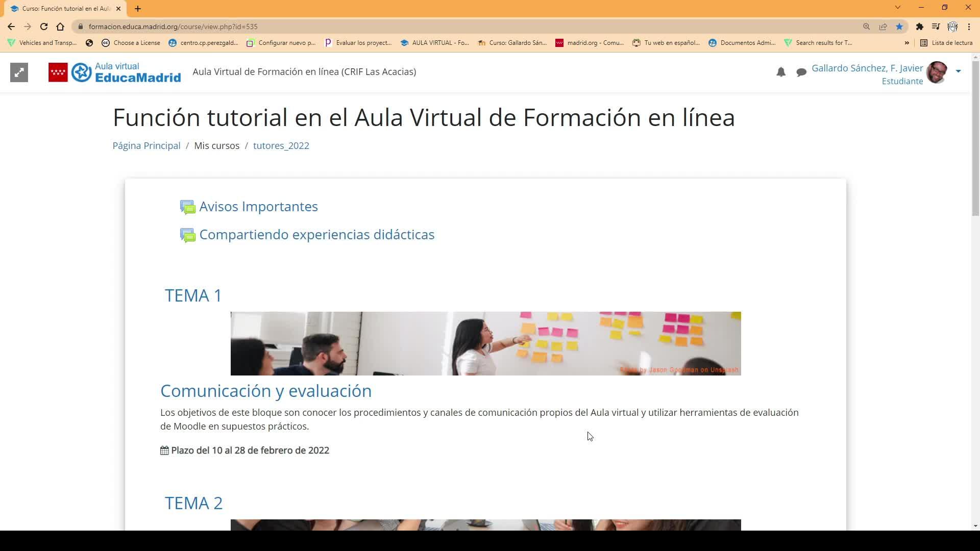
Task: Go to Página Principal breadcrumb
Action: click(146, 146)
